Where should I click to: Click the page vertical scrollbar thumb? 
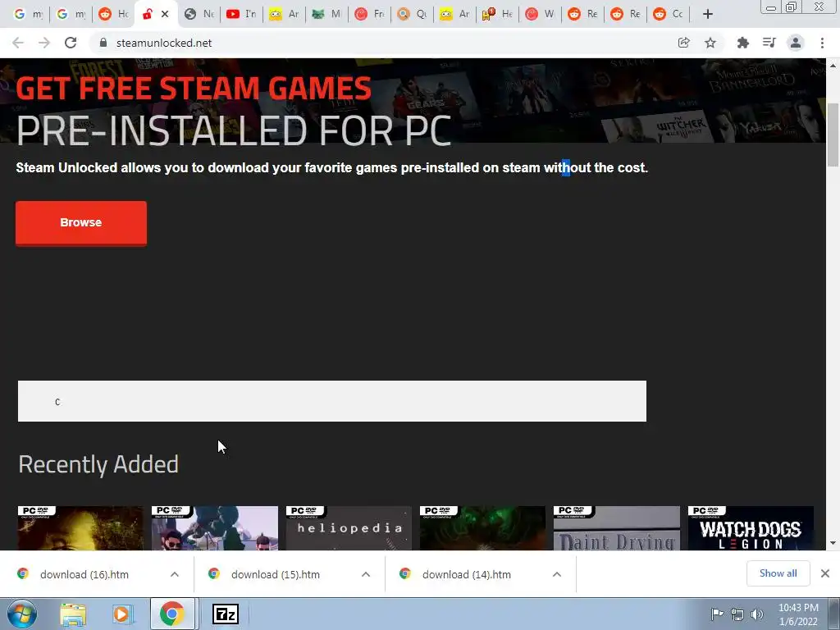point(833,135)
